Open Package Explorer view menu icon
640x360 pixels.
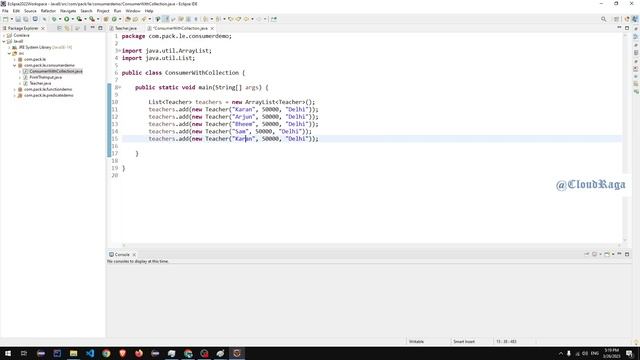[x=85, y=28]
